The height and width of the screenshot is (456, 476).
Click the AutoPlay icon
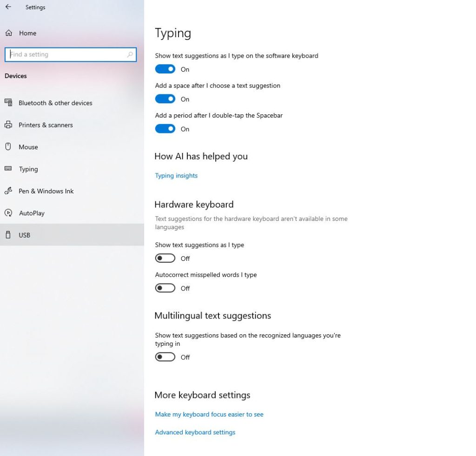tap(8, 213)
